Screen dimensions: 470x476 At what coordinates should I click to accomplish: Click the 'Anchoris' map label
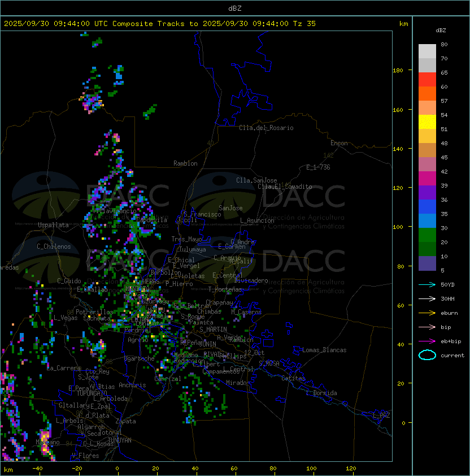click(x=132, y=385)
